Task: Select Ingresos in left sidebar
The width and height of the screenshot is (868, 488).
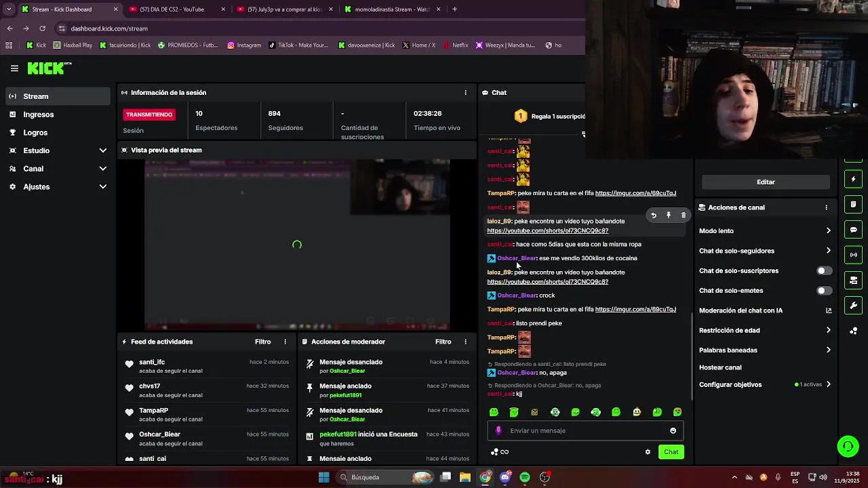Action: coord(58,115)
